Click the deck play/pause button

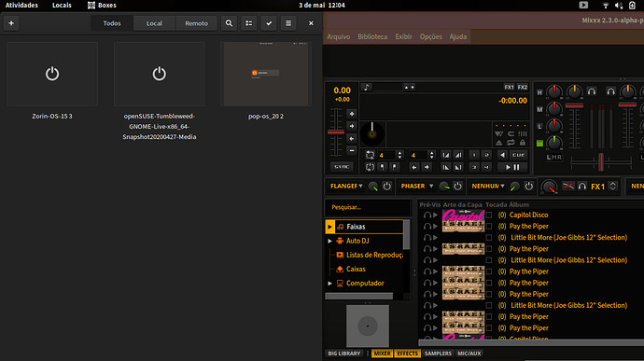pyautogui.click(x=512, y=167)
